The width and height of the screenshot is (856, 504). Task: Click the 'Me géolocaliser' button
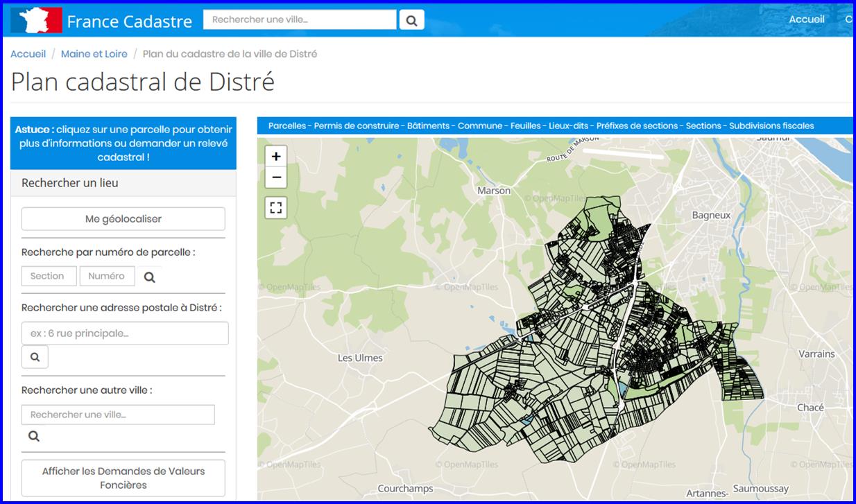(123, 219)
